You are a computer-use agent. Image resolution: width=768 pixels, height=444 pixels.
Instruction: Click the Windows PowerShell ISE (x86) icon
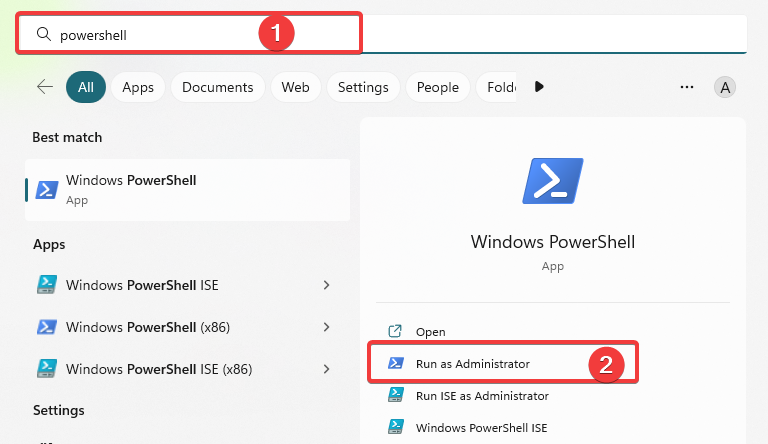(47, 369)
